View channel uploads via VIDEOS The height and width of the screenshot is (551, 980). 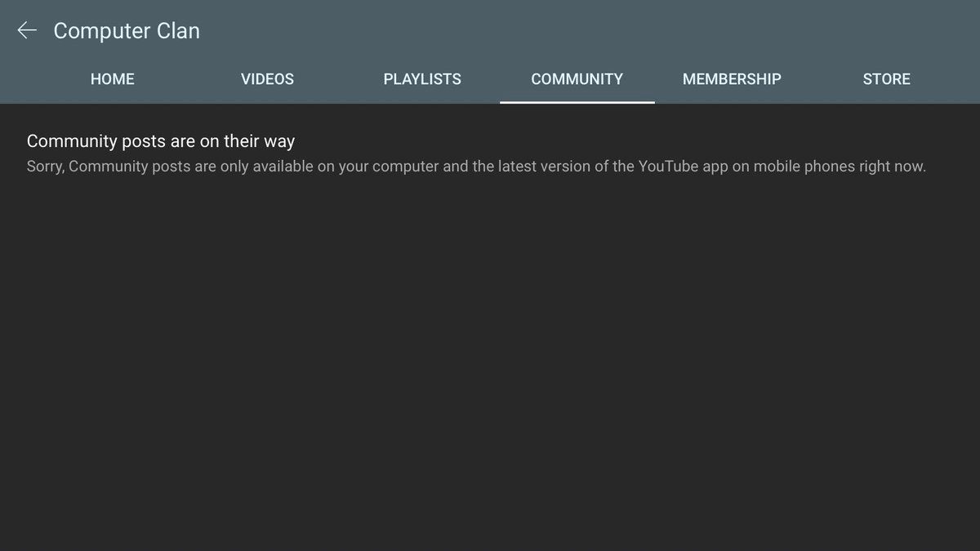pyautogui.click(x=267, y=79)
